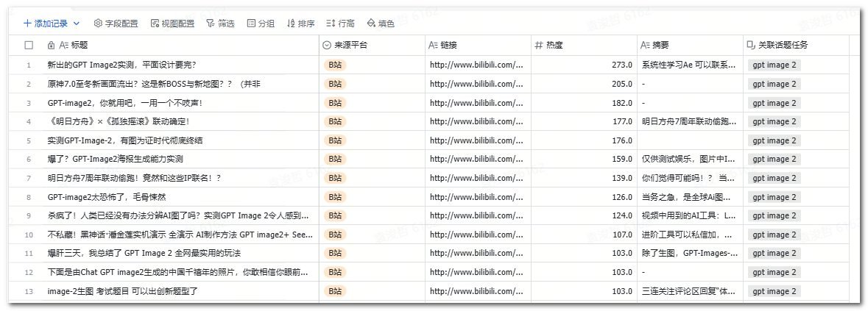Screen dimensions: 868x311
Task: Select the 热度 cell showing 139.0
Action: click(x=584, y=178)
